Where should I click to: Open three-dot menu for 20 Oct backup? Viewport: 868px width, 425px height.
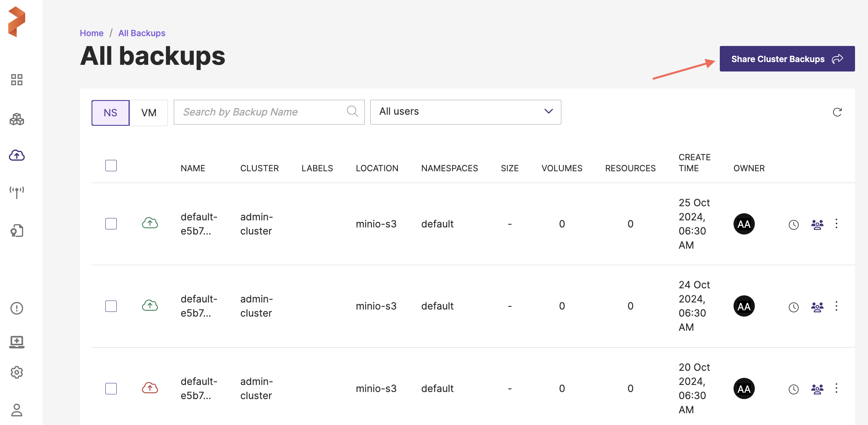(837, 388)
